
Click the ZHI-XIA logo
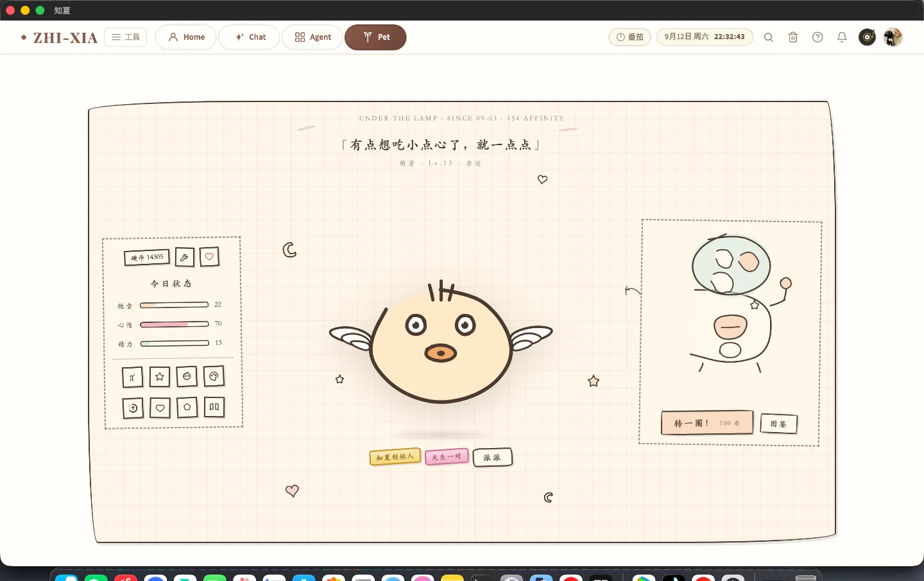point(59,38)
